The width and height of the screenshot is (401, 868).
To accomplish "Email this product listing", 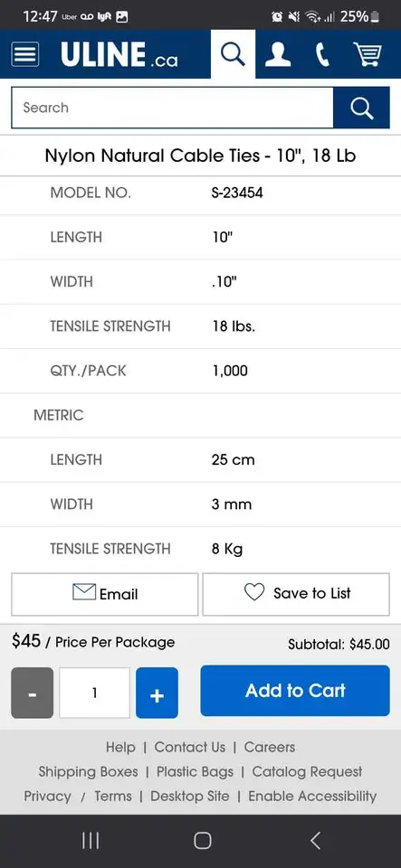I will tap(105, 594).
